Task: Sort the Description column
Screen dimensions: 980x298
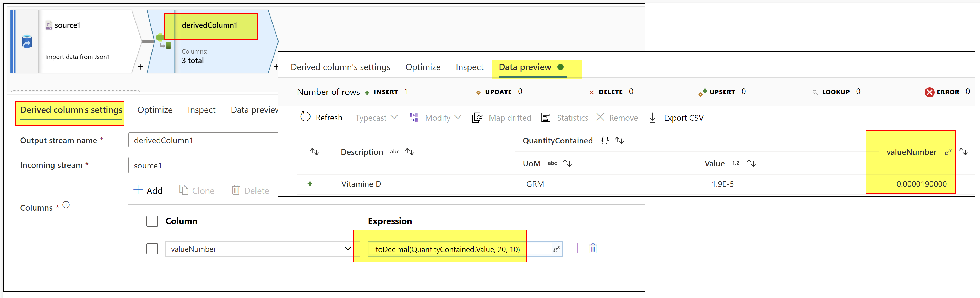Action: (409, 151)
